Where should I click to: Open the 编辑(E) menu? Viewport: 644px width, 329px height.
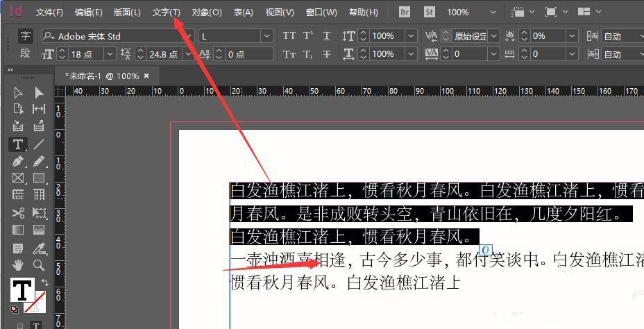tap(88, 12)
